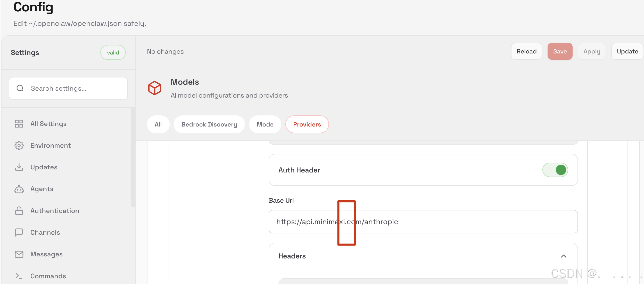Switch to the Bedrock Discovery tab

coord(209,124)
